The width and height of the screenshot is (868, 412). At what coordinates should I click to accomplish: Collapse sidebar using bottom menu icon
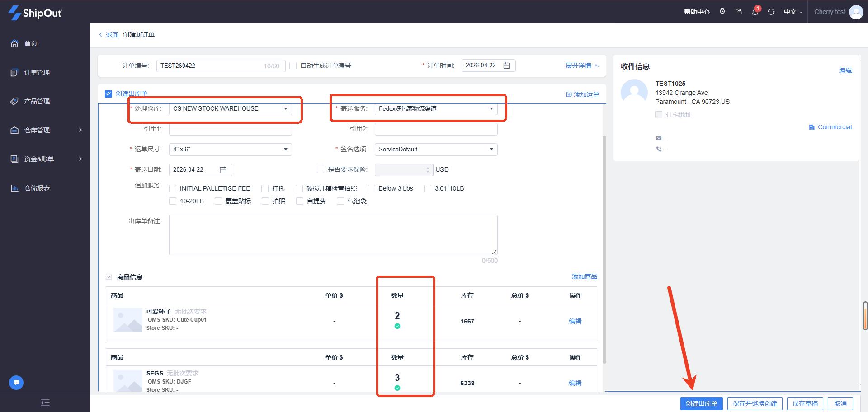(45, 403)
